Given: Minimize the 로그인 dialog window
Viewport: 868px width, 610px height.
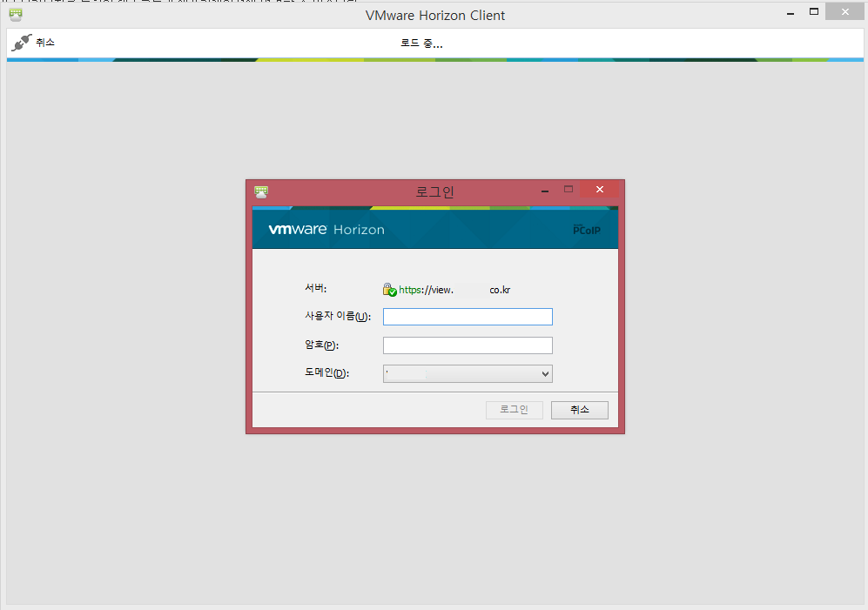Looking at the screenshot, I should 545,190.
